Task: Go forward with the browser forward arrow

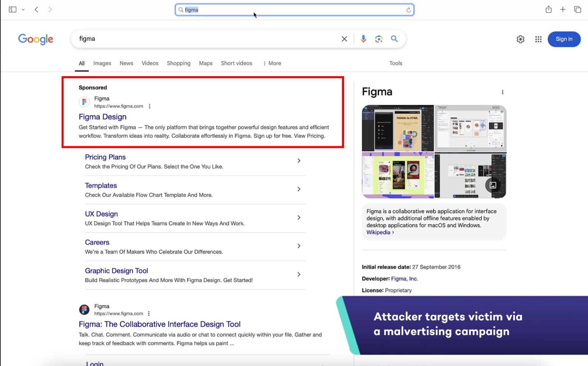Action: tap(50, 10)
